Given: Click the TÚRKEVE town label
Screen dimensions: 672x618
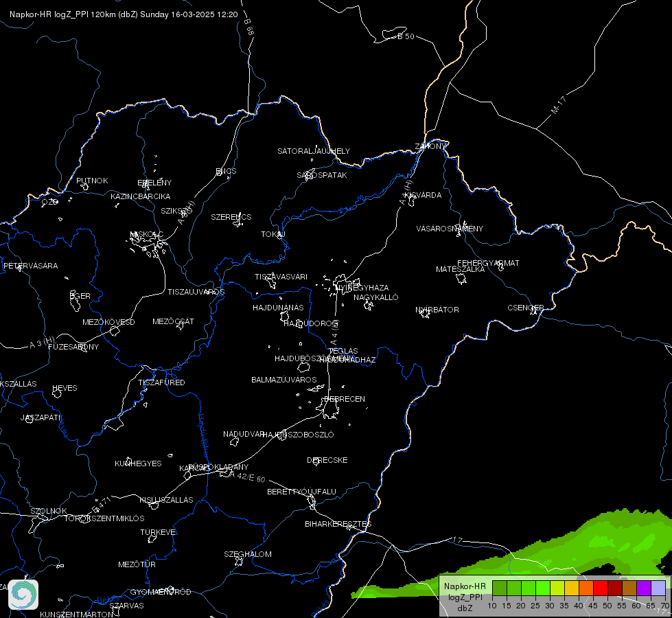Looking at the screenshot, I should pos(158,531).
